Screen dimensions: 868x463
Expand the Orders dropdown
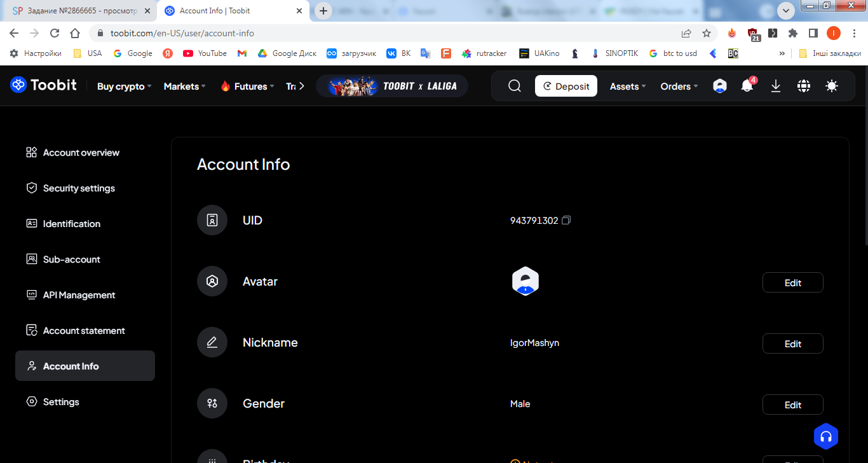(x=679, y=86)
